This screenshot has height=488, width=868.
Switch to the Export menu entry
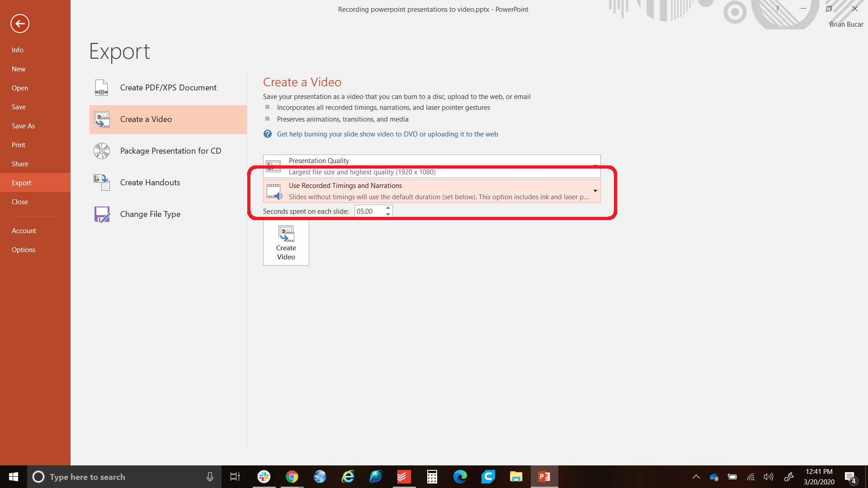click(x=21, y=183)
